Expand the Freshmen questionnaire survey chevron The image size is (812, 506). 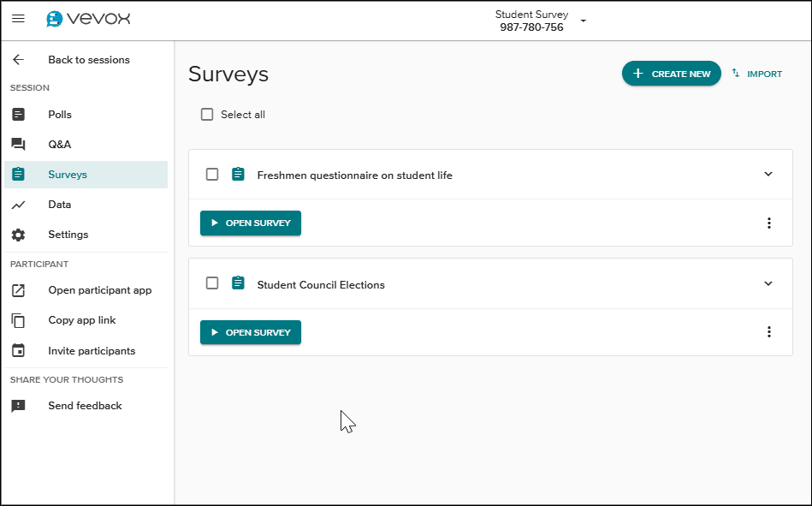[768, 174]
